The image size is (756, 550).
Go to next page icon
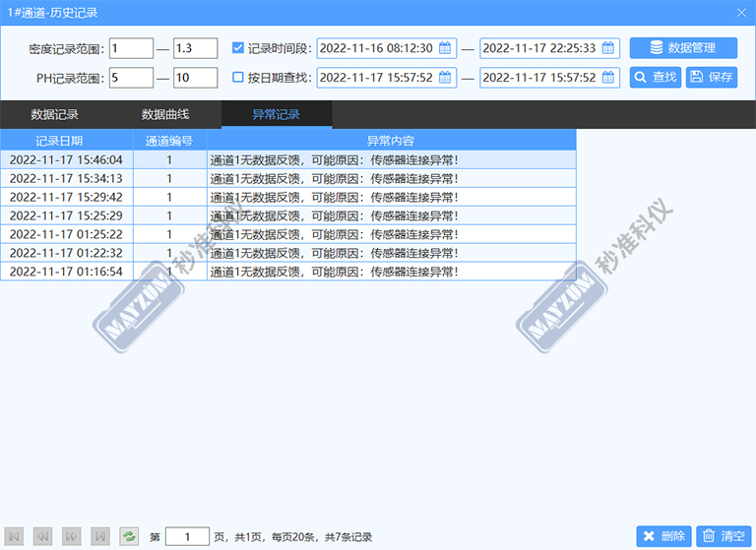[71, 536]
